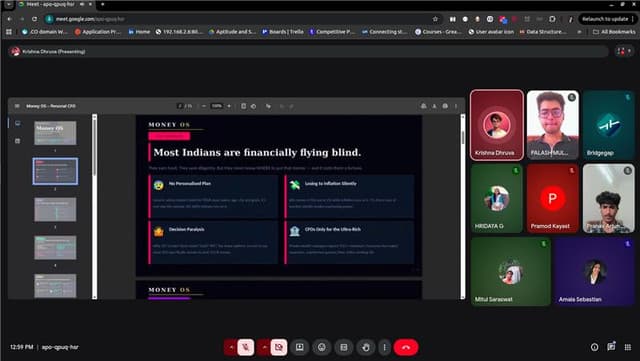Click the Bridgegap participant tile
This screenshot has width=640, height=361.
tap(609, 125)
